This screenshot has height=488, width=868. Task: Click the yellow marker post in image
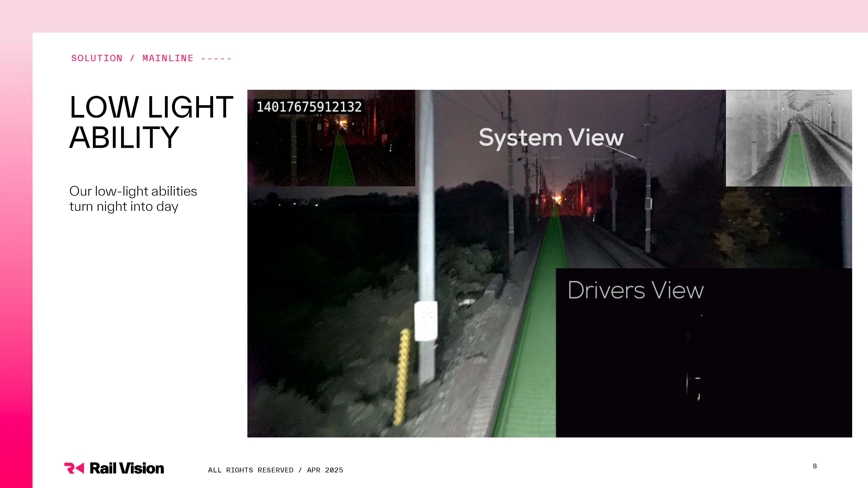coord(402,377)
